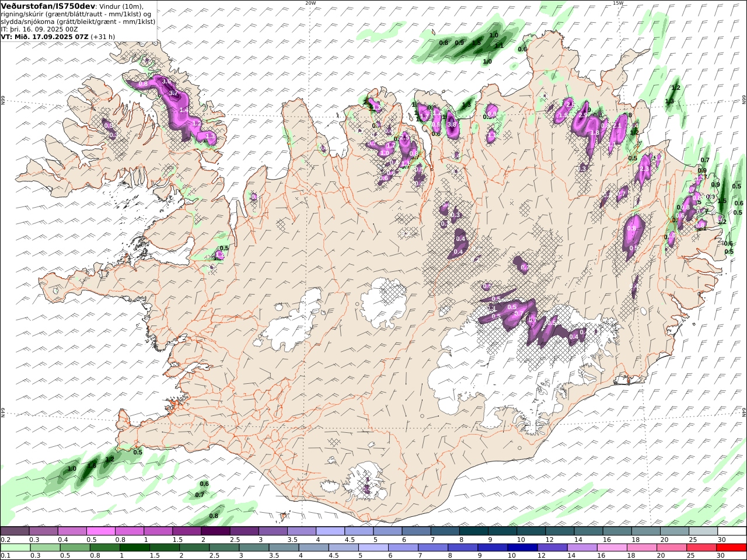Click the initial time 'IT: þri. 16. 09. 2025 00Z'
The image size is (747, 560).
pyautogui.click(x=39, y=29)
